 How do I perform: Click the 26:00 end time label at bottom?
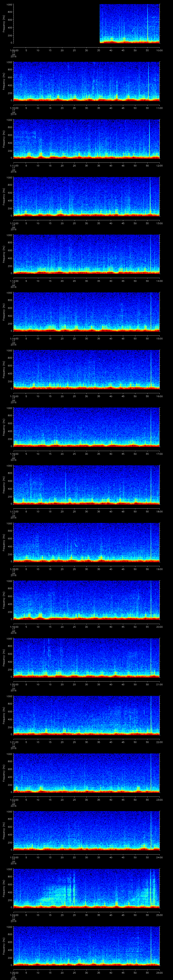[160, 972]
